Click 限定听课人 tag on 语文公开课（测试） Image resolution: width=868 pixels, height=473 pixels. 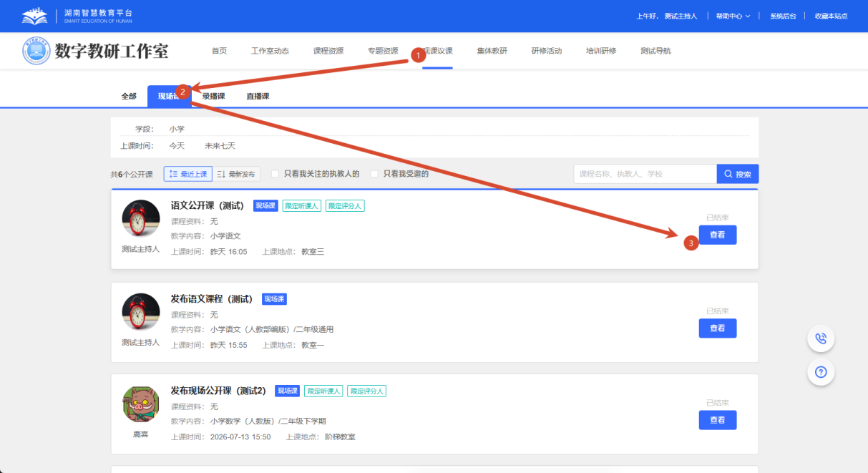tap(302, 206)
